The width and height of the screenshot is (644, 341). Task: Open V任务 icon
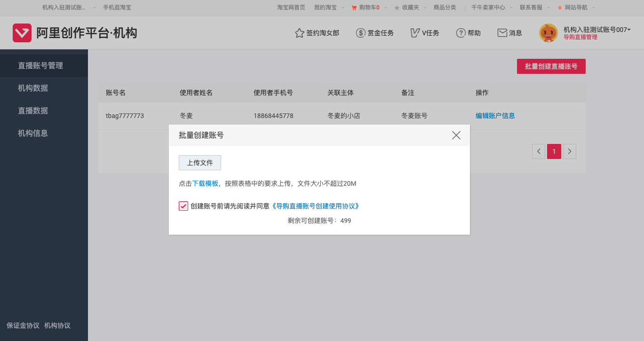coord(415,33)
